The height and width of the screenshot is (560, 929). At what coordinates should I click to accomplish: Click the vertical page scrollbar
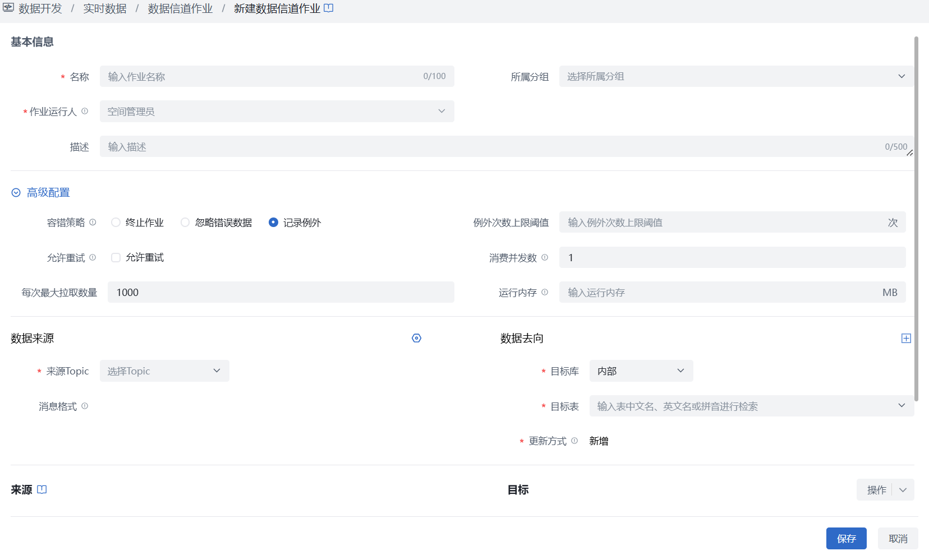[916, 219]
